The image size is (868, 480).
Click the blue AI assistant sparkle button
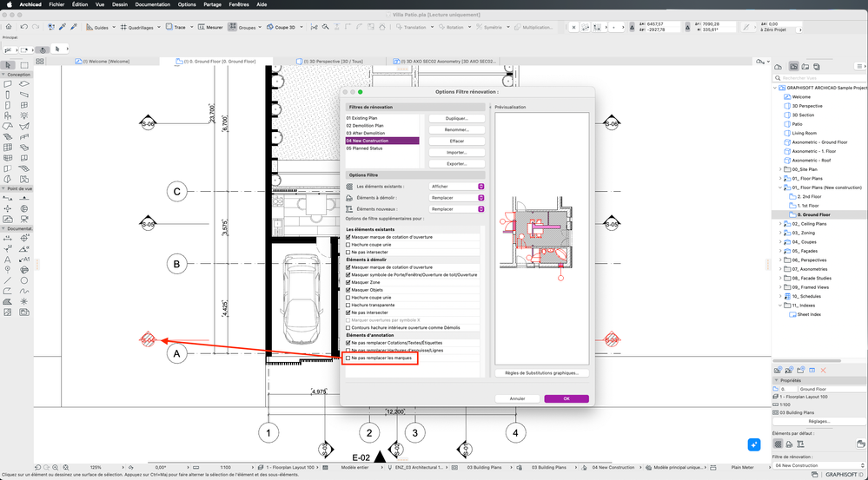(753, 444)
